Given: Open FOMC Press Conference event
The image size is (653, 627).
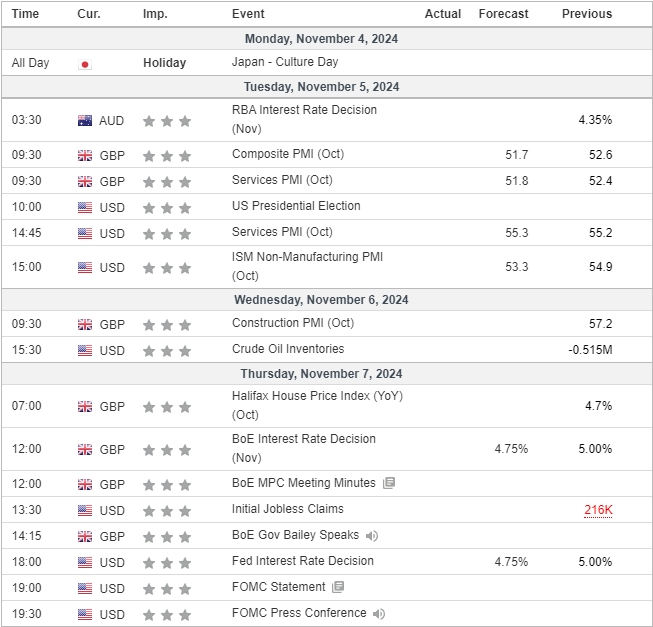Looking at the screenshot, I should click(x=299, y=613).
